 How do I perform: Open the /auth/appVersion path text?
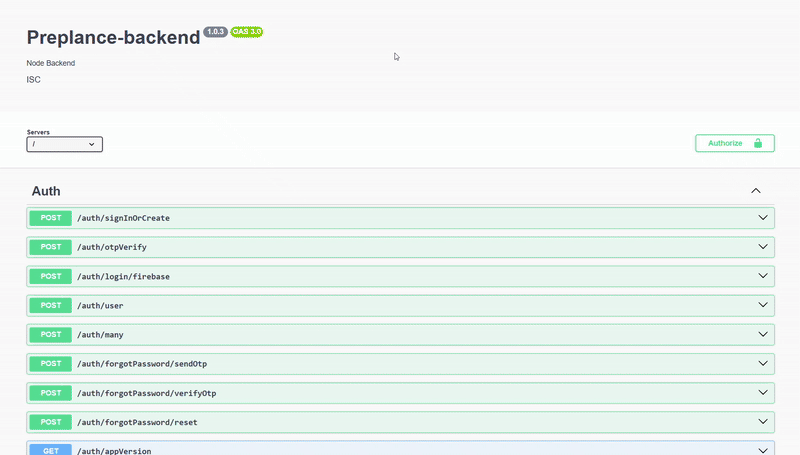pyautogui.click(x=114, y=451)
